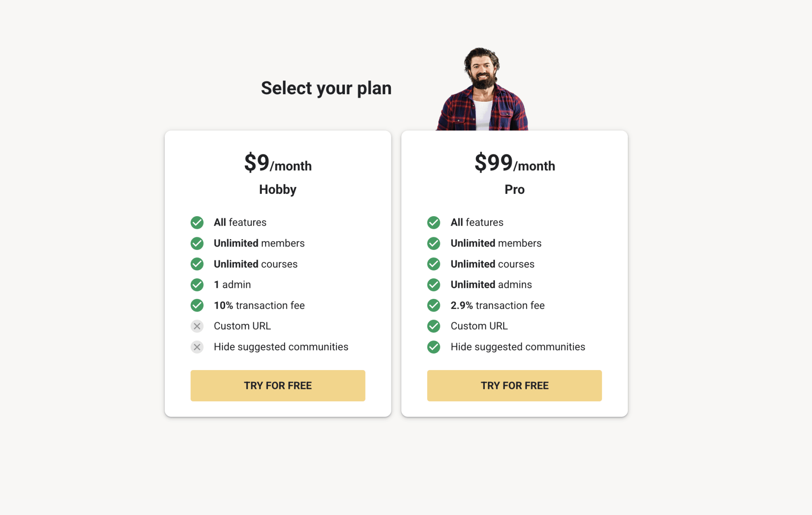
Task: Click the green checkmark beside All features on Hobby
Action: click(x=197, y=222)
